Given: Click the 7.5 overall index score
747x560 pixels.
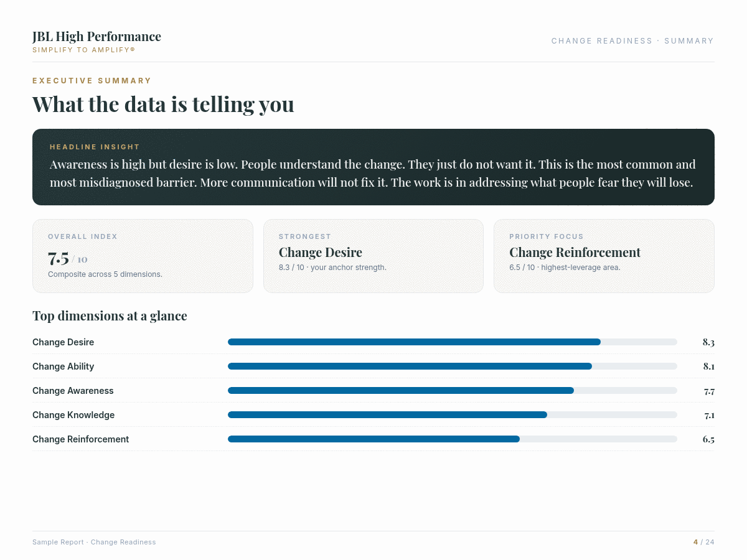Looking at the screenshot, I should point(59,258).
